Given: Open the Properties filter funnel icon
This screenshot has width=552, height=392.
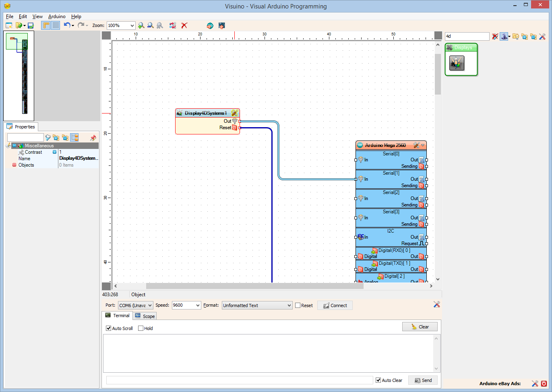Looking at the screenshot, I should click(x=48, y=137).
